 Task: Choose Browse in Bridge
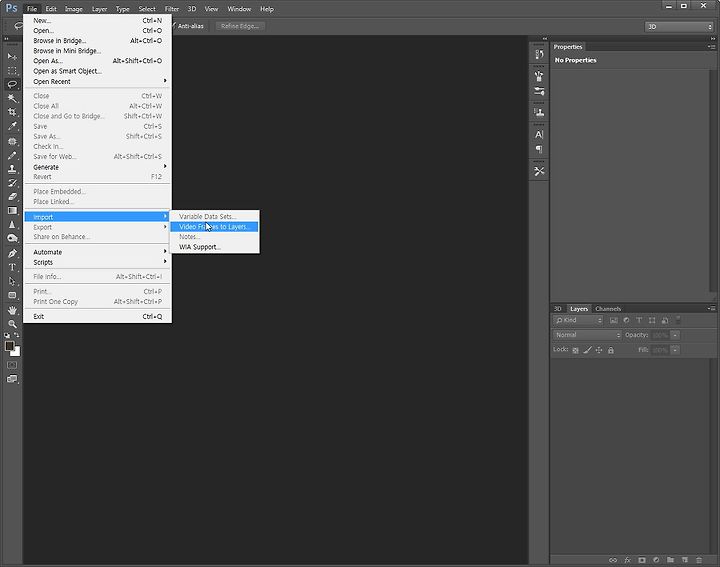[97, 40]
